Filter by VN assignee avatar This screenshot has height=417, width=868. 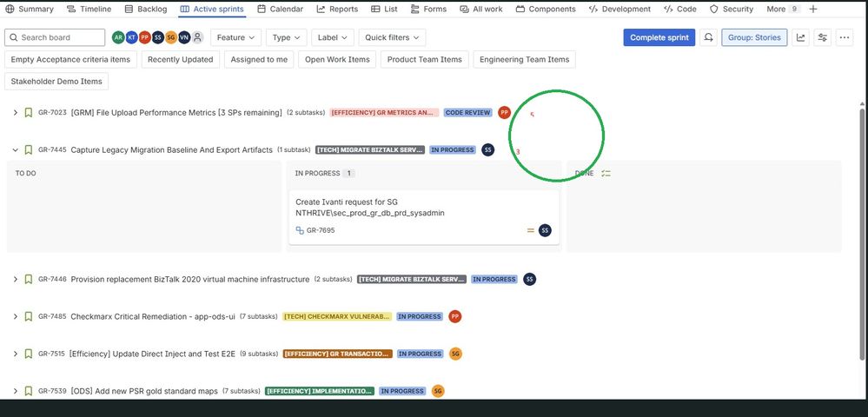[184, 37]
